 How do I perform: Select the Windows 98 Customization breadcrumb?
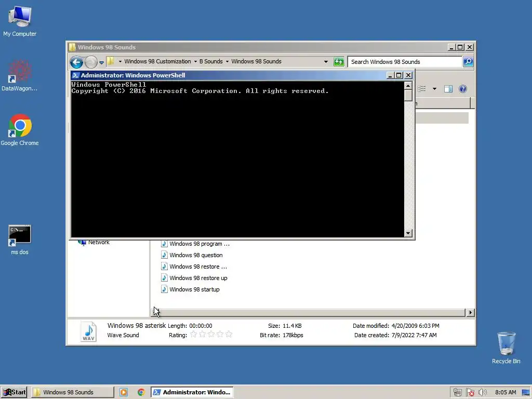click(x=157, y=61)
